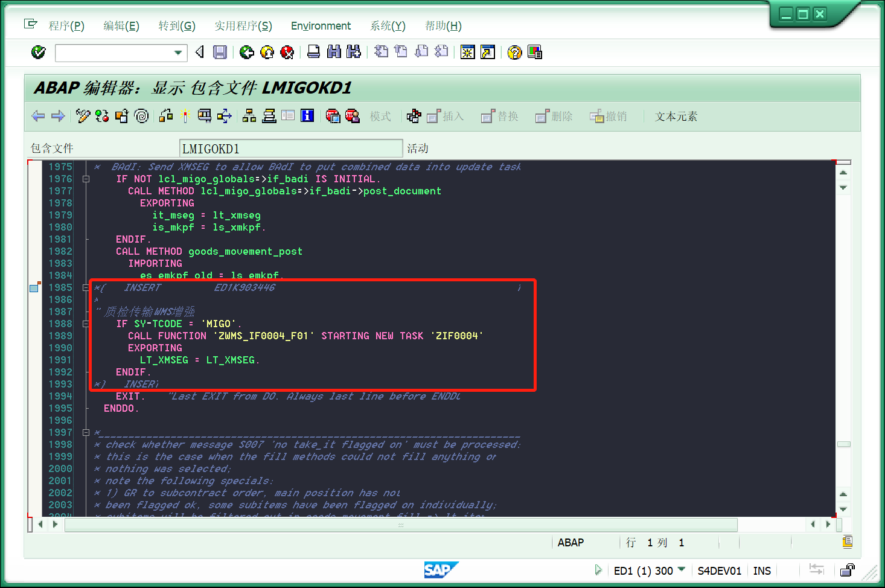
Task: Click the Last Page icon
Action: click(x=441, y=53)
